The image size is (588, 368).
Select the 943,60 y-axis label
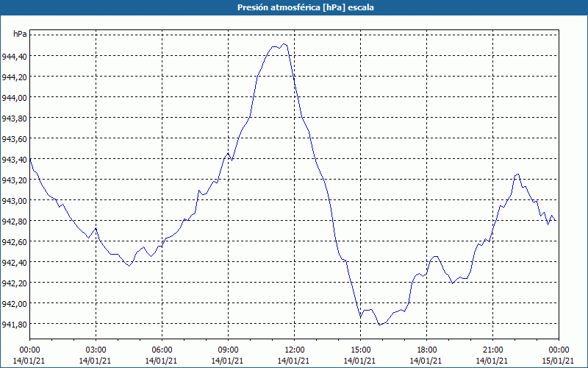click(15, 138)
